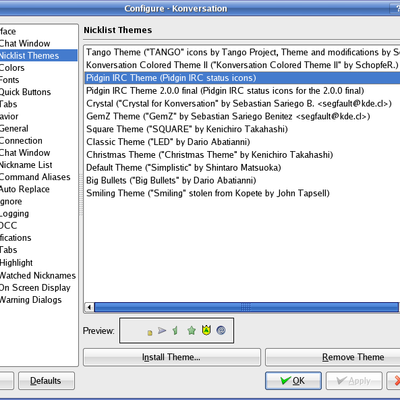This screenshot has width=400, height=400.
Task: Click the left arrow of horizontal scrollbar
Action: tap(89, 307)
